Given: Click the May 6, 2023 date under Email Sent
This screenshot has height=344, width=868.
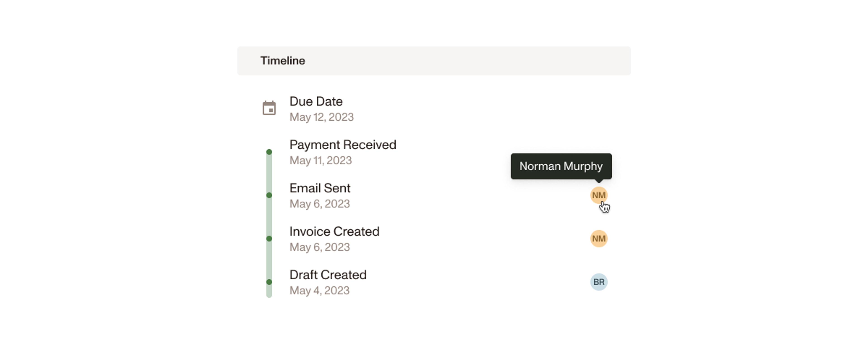Looking at the screenshot, I should pyautogui.click(x=319, y=204).
